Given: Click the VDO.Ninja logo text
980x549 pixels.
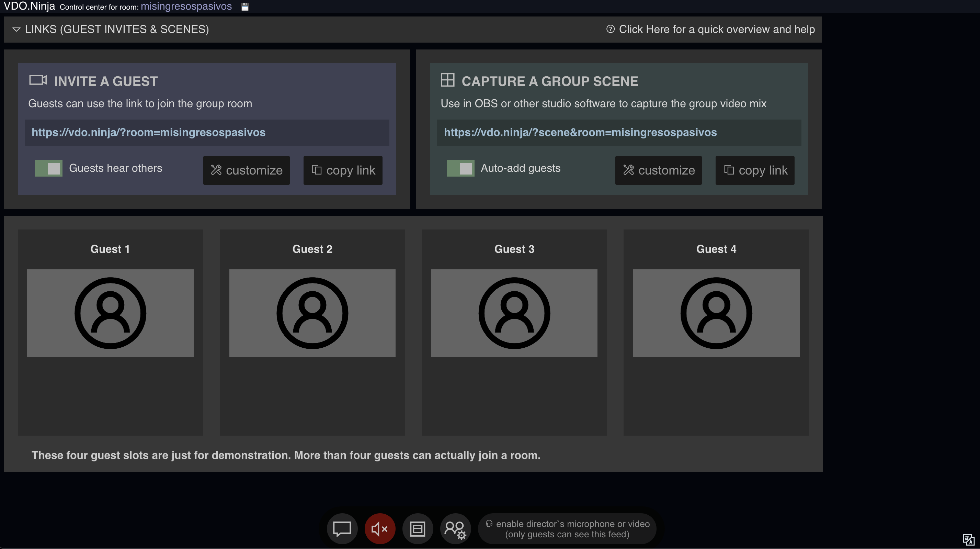Looking at the screenshot, I should pos(29,6).
